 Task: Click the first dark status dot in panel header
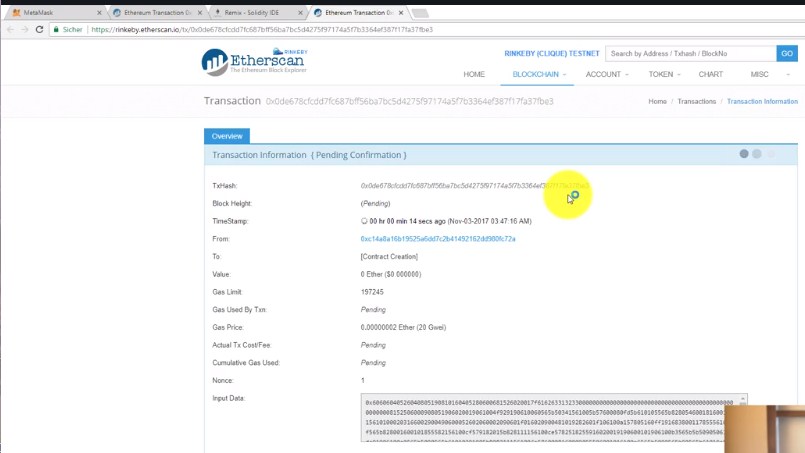point(744,154)
